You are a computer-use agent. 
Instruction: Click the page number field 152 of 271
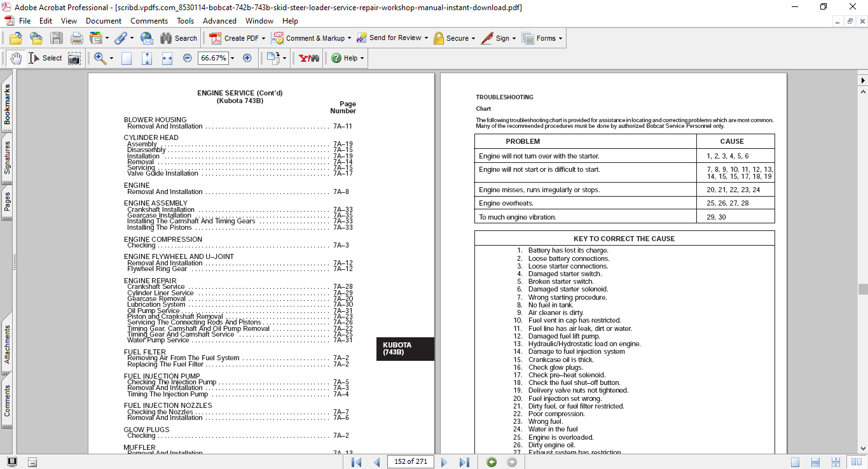(x=410, y=462)
